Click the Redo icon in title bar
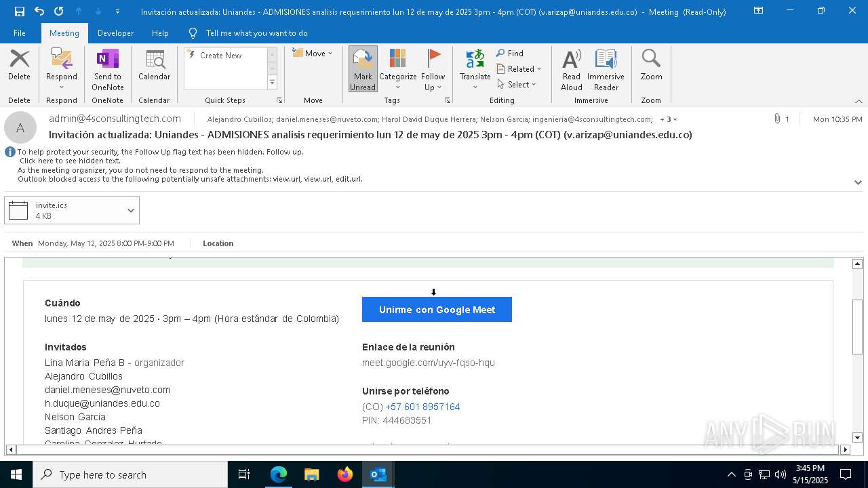Viewport: 868px width, 488px height. point(58,12)
